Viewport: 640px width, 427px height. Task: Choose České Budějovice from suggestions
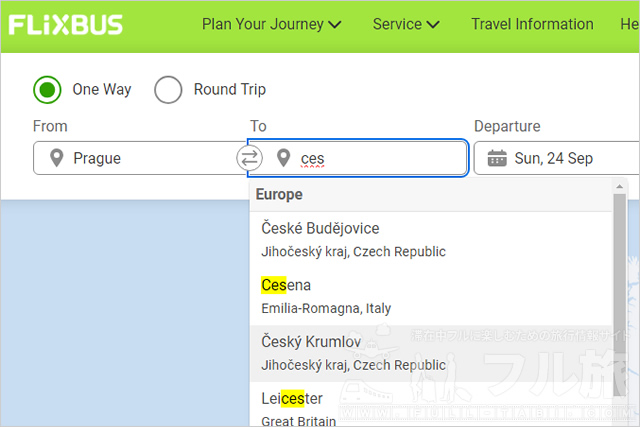(x=431, y=240)
